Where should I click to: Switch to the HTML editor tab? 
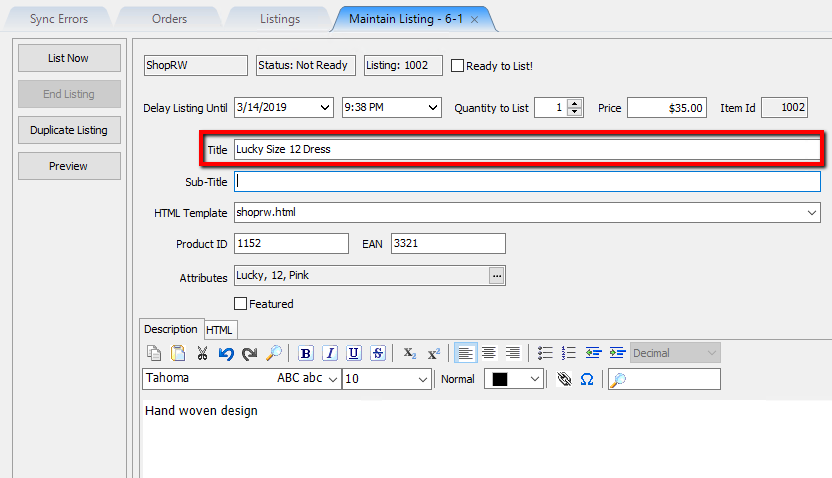click(x=219, y=330)
